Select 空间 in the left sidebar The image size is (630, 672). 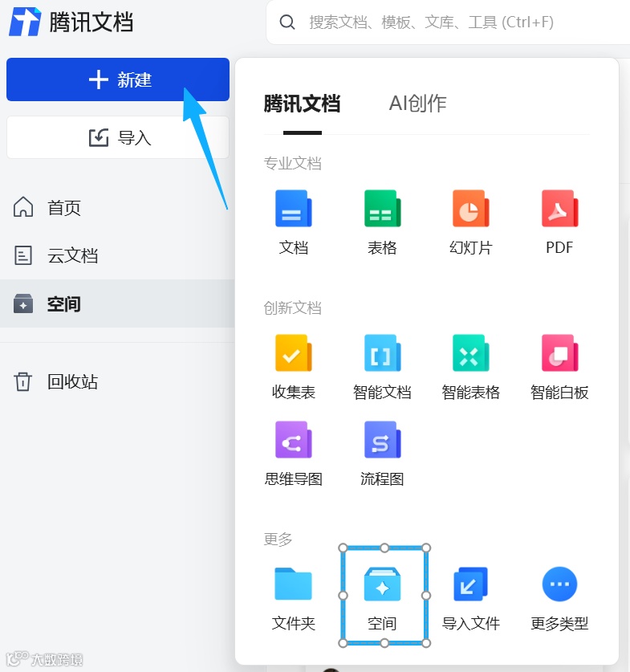[117, 303]
